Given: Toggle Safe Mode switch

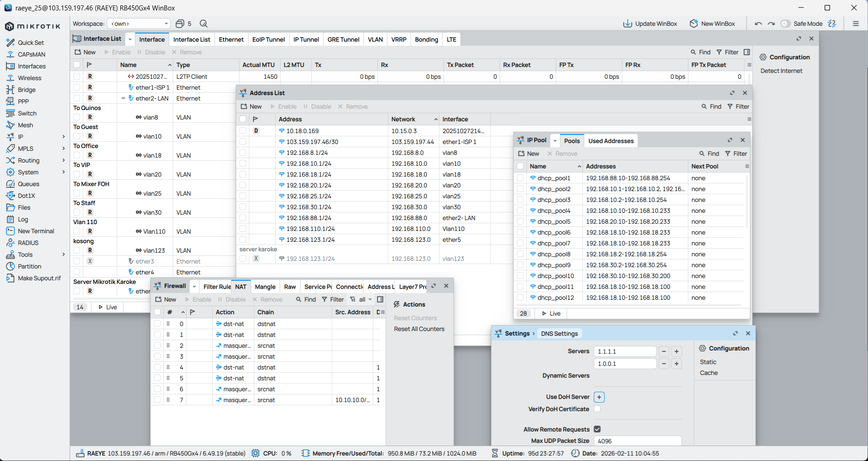Looking at the screenshot, I should (x=786, y=24).
